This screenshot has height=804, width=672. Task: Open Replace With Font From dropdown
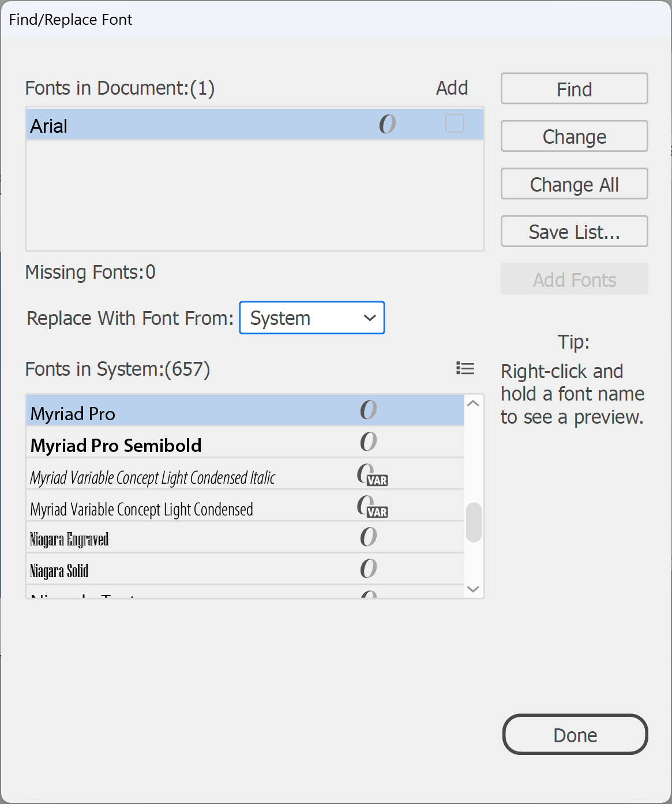312,318
